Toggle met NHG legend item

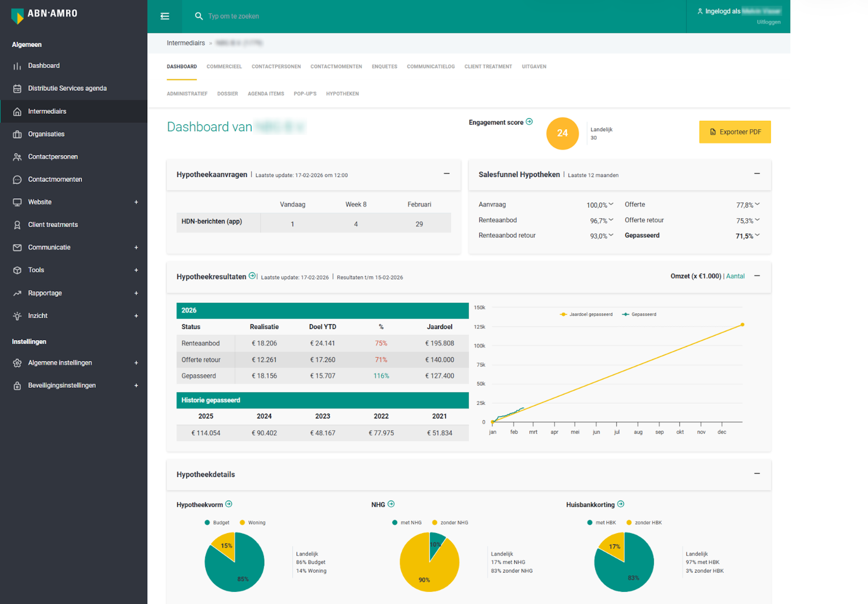click(x=407, y=522)
